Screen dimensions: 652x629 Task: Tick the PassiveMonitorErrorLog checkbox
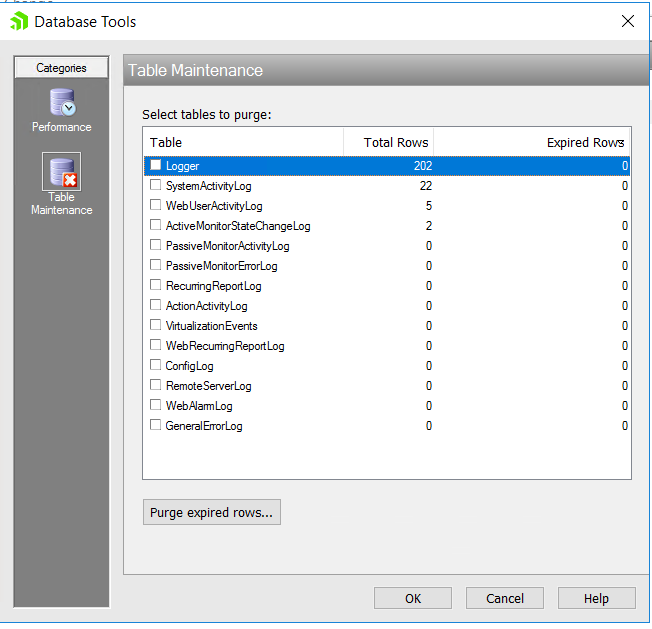click(156, 265)
